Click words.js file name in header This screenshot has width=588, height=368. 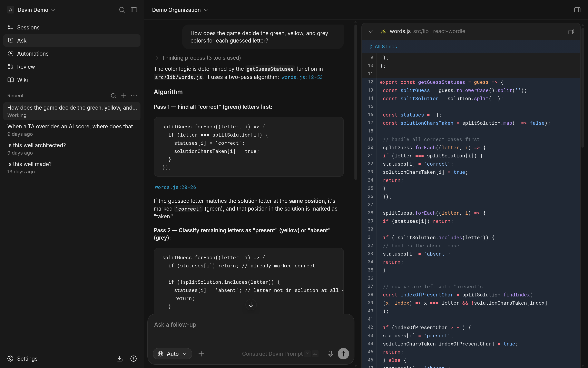(400, 31)
